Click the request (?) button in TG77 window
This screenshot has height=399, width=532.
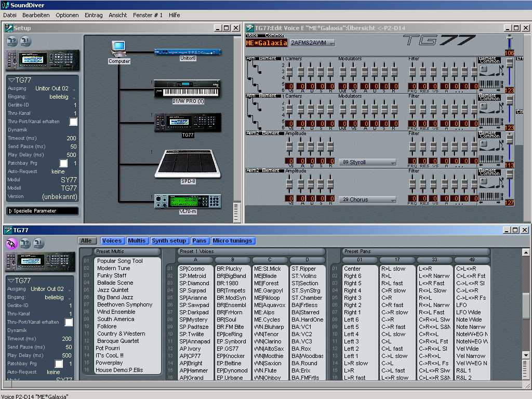(25, 243)
